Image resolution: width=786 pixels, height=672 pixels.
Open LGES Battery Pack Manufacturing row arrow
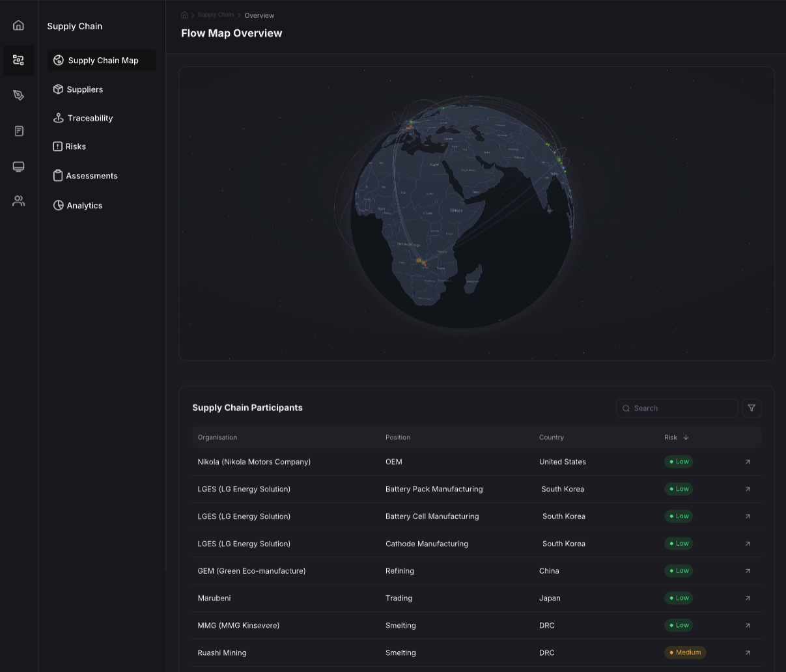click(748, 489)
